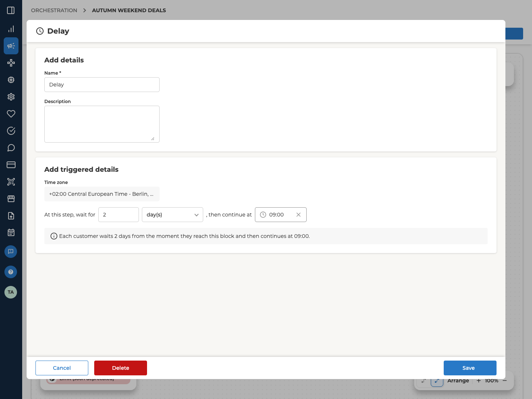Open the TA user avatar

11,292
